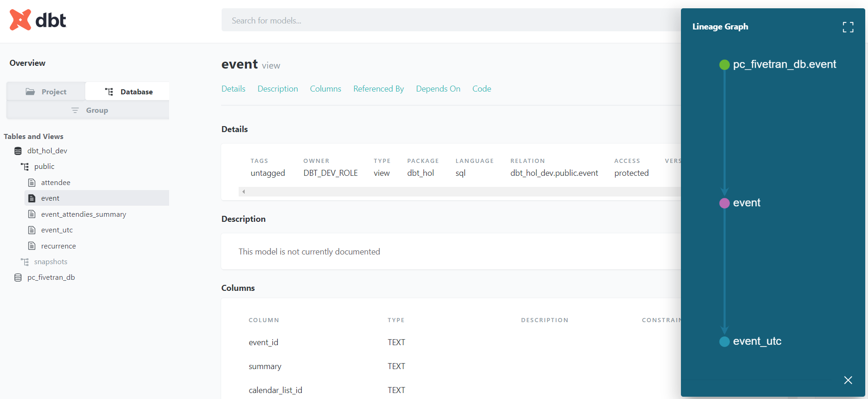Screen dimensions: 868x399
Task: Select the blue event_utc lineage node
Action: click(724, 341)
